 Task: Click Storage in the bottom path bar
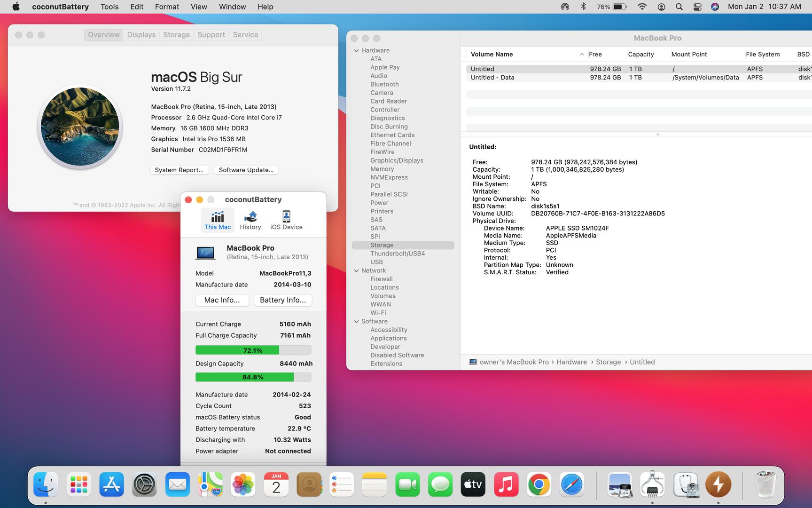coord(608,362)
